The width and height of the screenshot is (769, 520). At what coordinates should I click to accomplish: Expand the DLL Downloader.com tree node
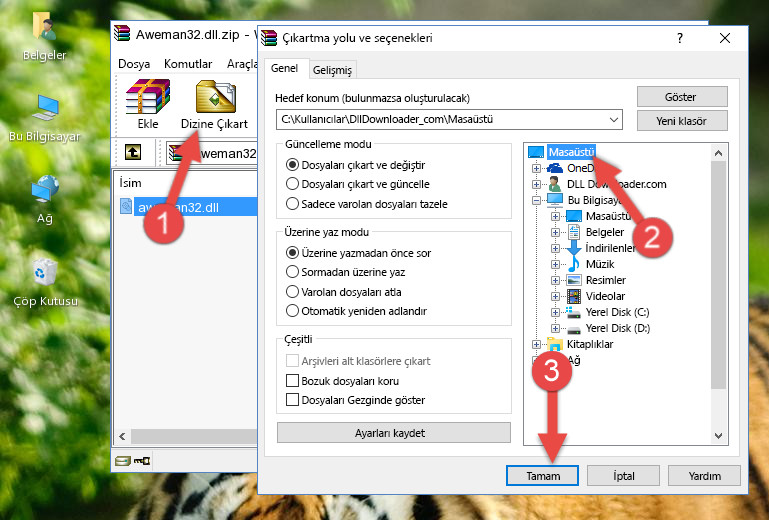536,184
